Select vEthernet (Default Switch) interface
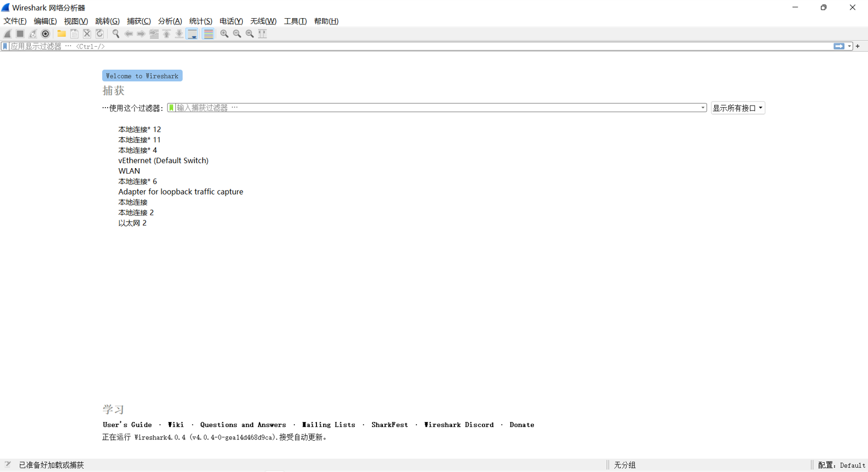Viewport: 868px width, 472px height. click(x=163, y=160)
